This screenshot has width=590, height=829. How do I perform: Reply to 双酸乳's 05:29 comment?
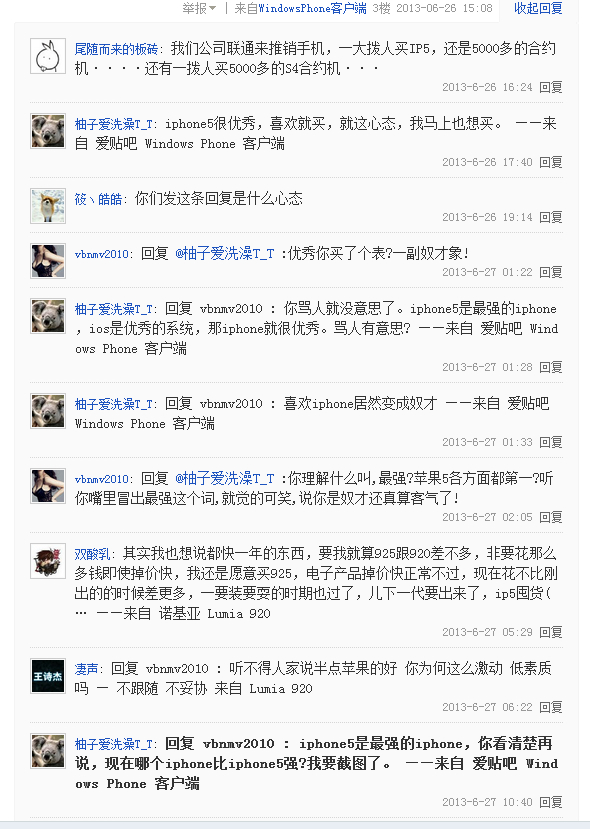(x=550, y=632)
